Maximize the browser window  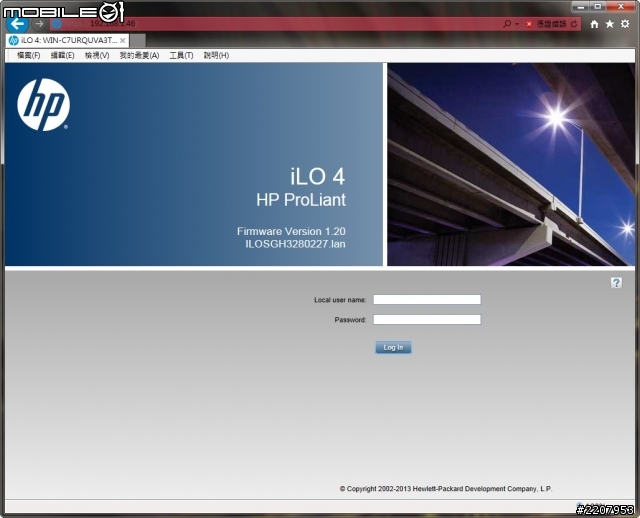click(x=597, y=7)
